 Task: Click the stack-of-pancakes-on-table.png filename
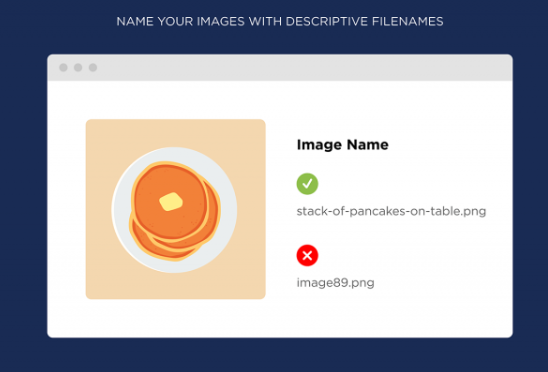click(x=391, y=212)
